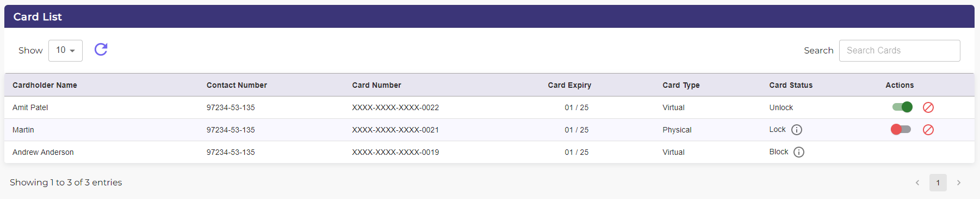Select page 1 pagination button
The image size is (980, 199).
tap(938, 183)
